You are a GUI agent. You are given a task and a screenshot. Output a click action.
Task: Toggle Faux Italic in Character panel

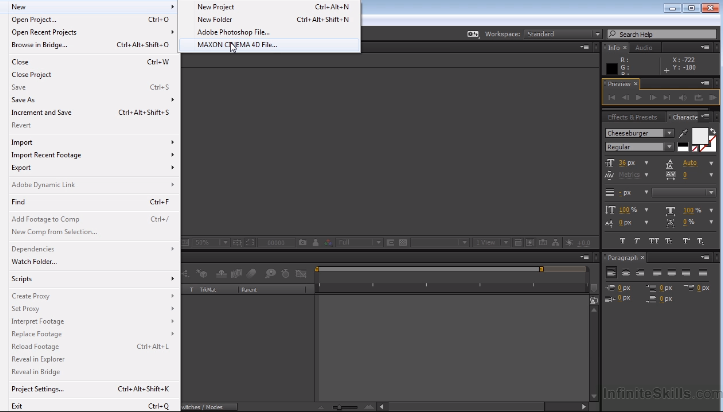pyautogui.click(x=637, y=241)
